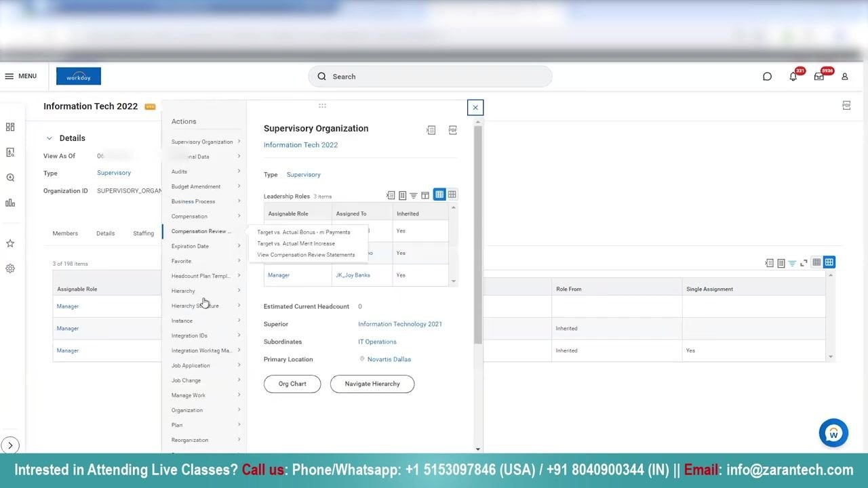Open the chat bubble icon in header
868x488 pixels.
tap(767, 77)
